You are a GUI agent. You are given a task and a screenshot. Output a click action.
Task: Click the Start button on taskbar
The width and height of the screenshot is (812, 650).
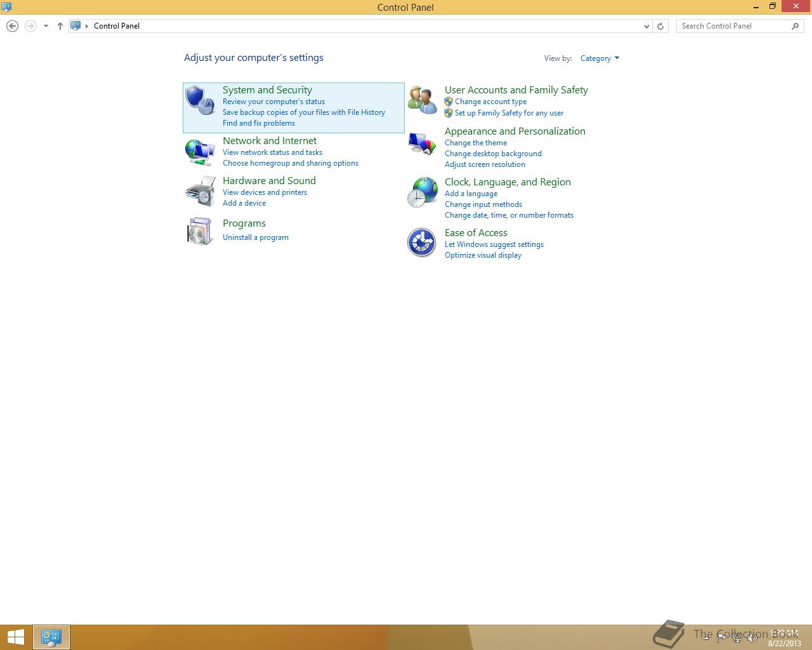coord(15,637)
